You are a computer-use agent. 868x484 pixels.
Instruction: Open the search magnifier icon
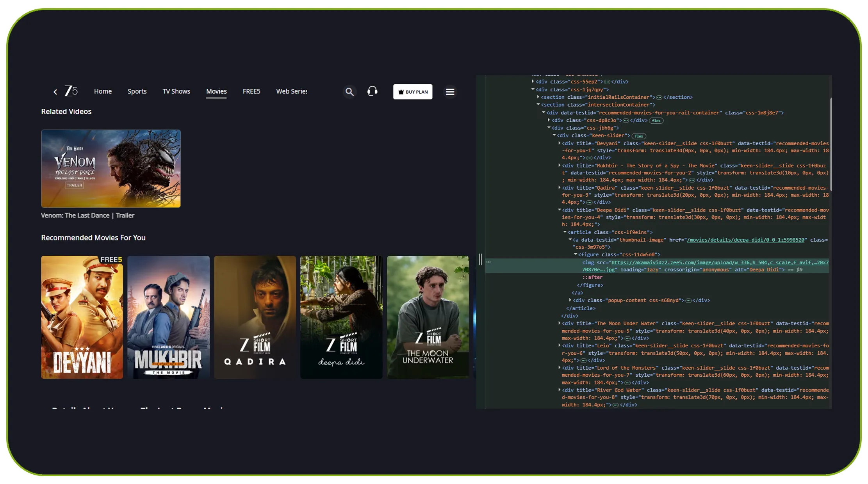[x=349, y=92]
